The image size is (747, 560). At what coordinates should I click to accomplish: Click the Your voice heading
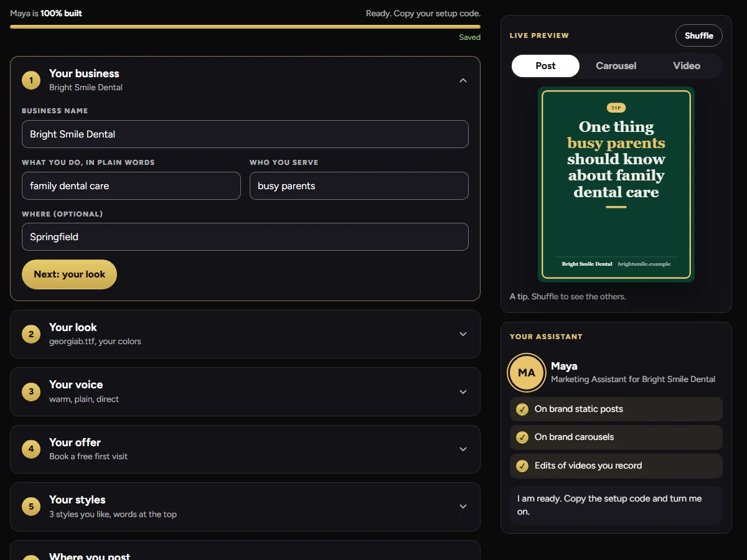point(76,385)
